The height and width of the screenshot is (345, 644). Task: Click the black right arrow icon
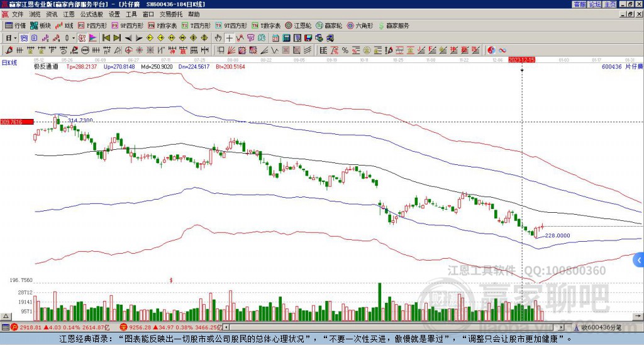pos(139,38)
